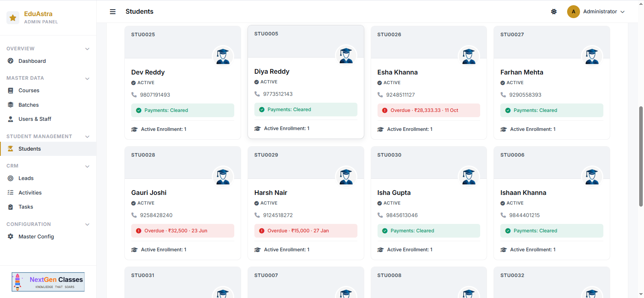The width and height of the screenshot is (644, 298).
Task: Collapse the Overview sidebar section
Action: [x=87, y=49]
